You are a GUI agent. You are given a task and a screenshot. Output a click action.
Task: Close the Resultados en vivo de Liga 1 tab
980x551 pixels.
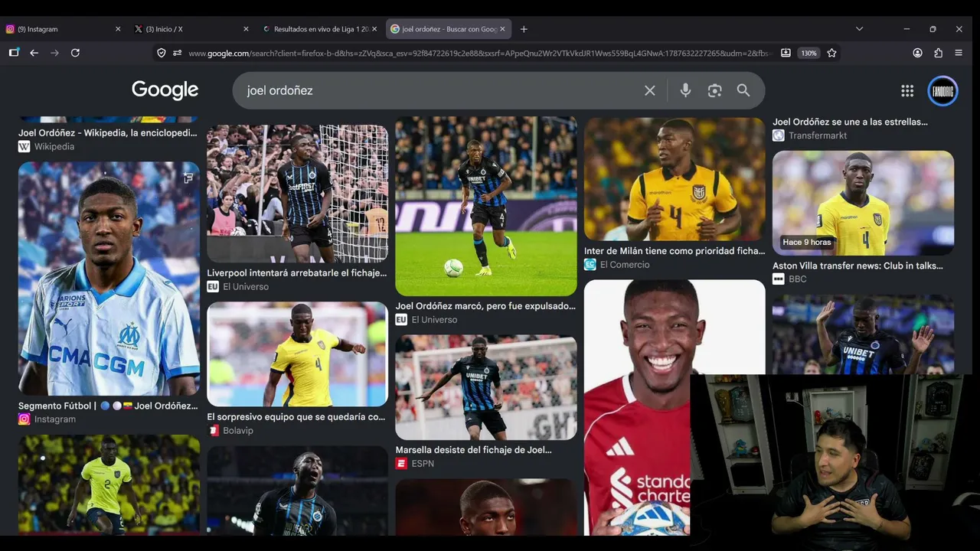(374, 29)
